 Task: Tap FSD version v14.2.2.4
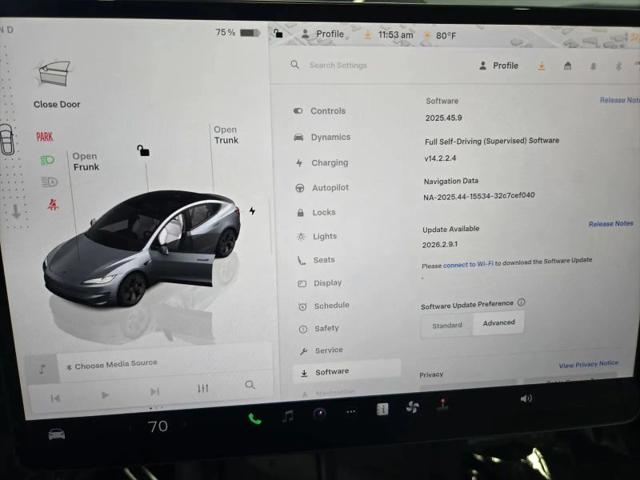(x=440, y=158)
